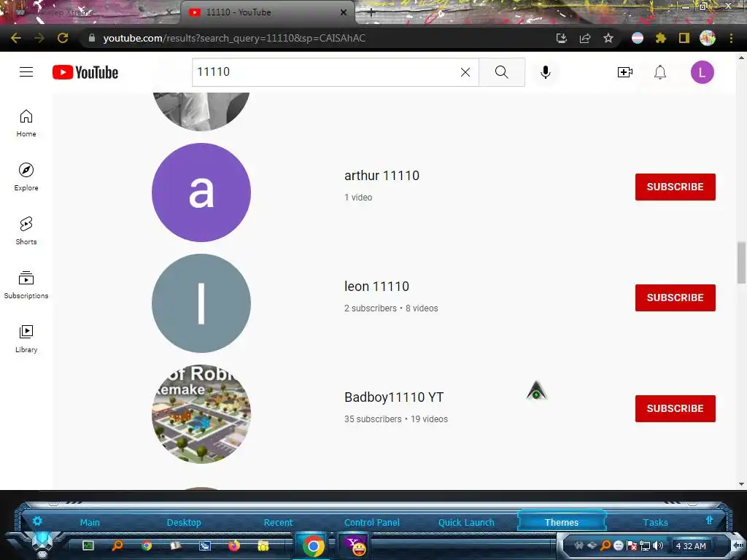747x560 pixels.
Task: Click the page scrollbar thumb
Action: tap(741, 262)
